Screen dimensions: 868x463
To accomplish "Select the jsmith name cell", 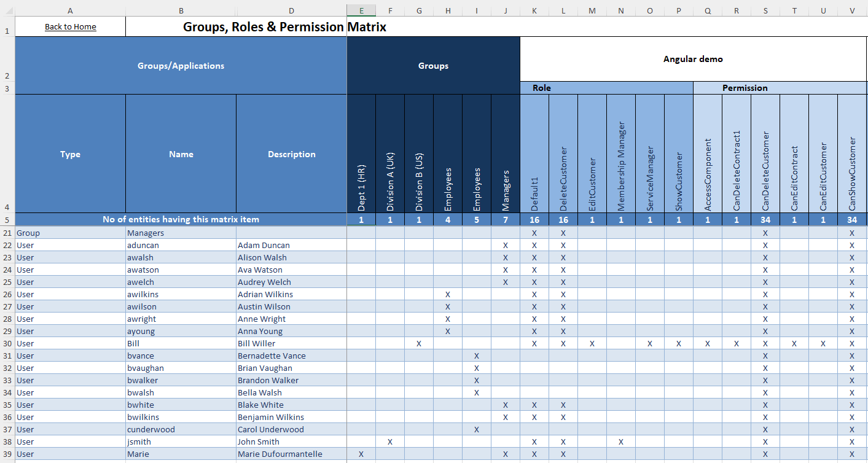I will point(181,442).
